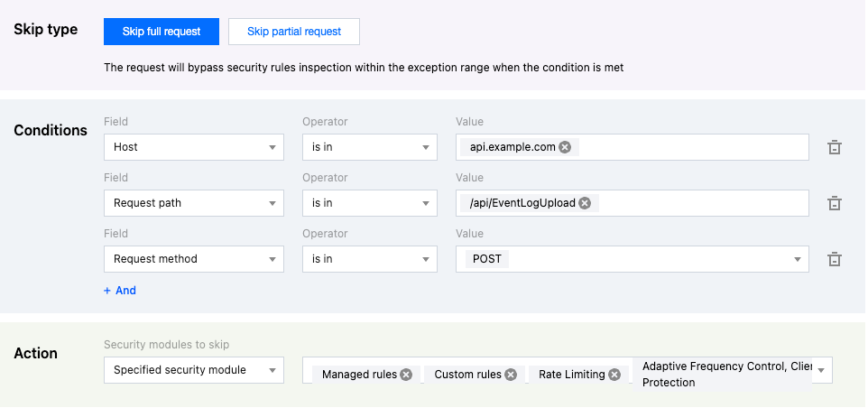This screenshot has height=408, width=868.
Task: Remove the /api/EventLogUpload value tag
Action: point(585,203)
